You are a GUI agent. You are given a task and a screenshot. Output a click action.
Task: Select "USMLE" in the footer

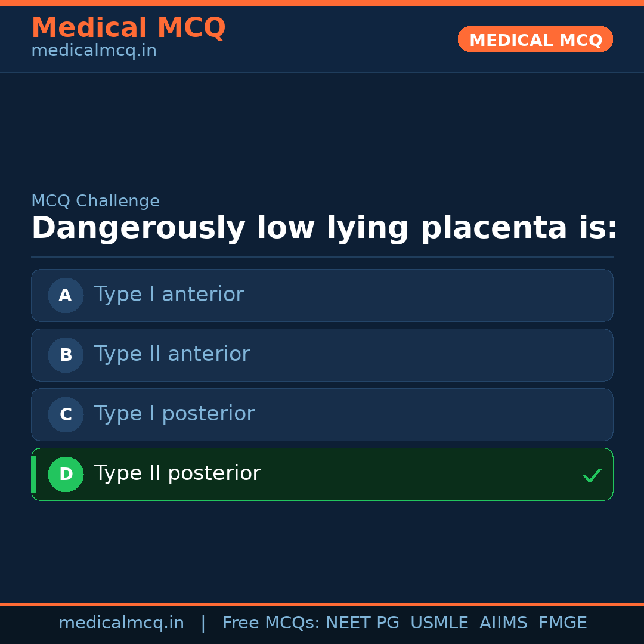439,623
